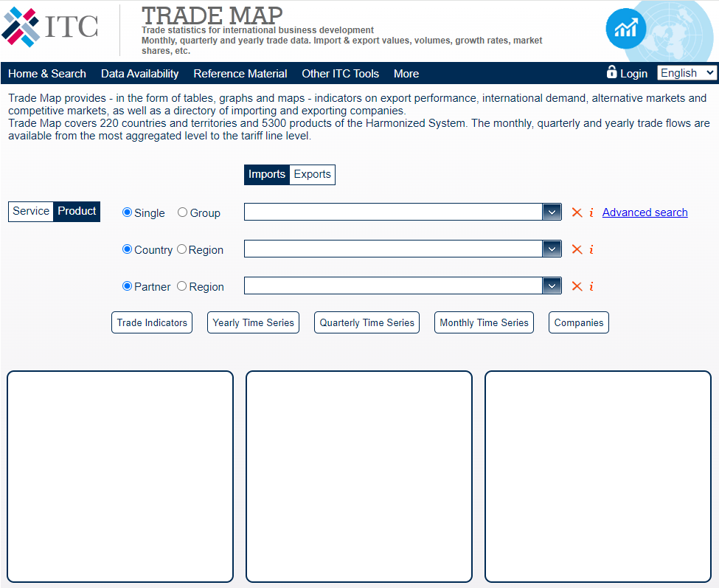Clear the partner field with red X
This screenshot has height=588, width=719.
[577, 286]
